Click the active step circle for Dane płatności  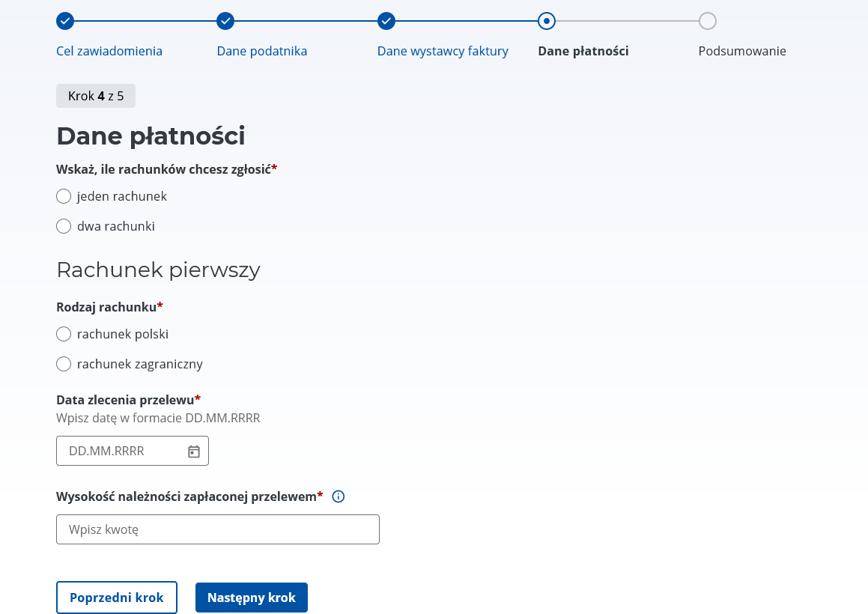point(547,21)
